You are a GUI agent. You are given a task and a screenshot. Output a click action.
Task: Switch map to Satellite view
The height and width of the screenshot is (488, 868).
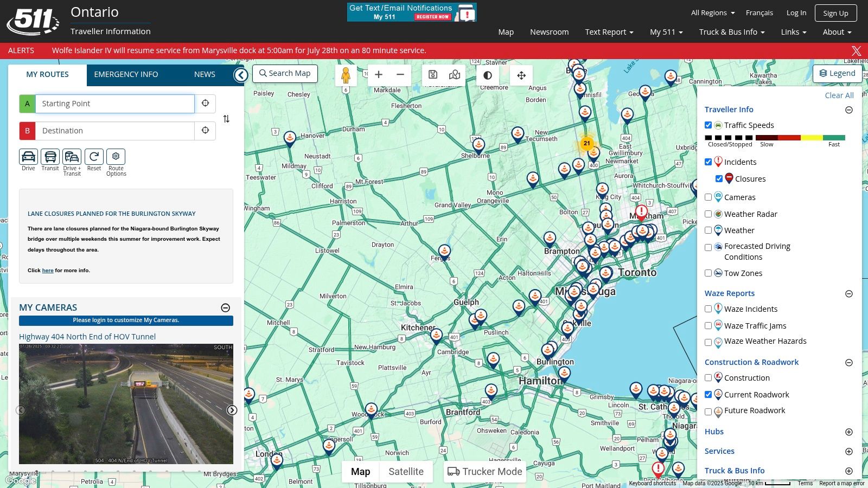(x=406, y=472)
